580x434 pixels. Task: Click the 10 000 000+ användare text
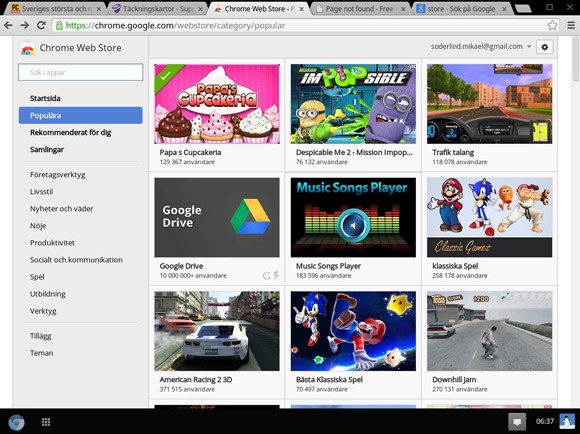[x=193, y=276]
